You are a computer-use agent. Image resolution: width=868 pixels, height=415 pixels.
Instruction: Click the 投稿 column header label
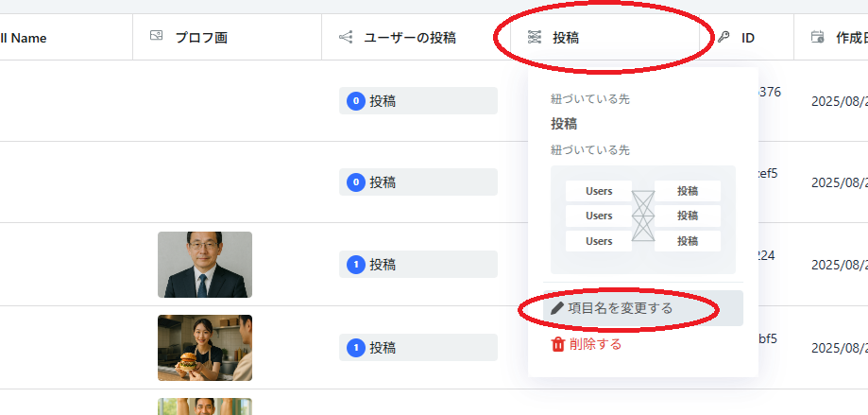[566, 38]
